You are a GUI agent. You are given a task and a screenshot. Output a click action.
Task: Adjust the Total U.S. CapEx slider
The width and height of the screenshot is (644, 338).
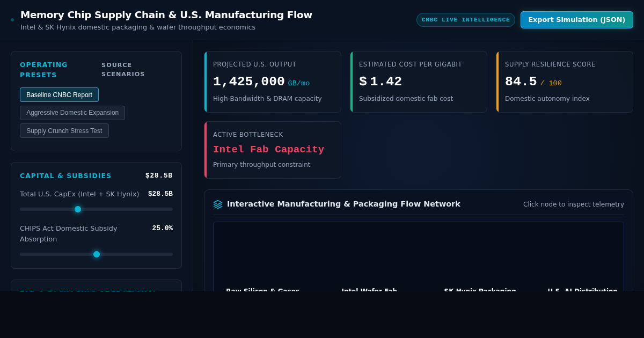[x=96, y=209]
